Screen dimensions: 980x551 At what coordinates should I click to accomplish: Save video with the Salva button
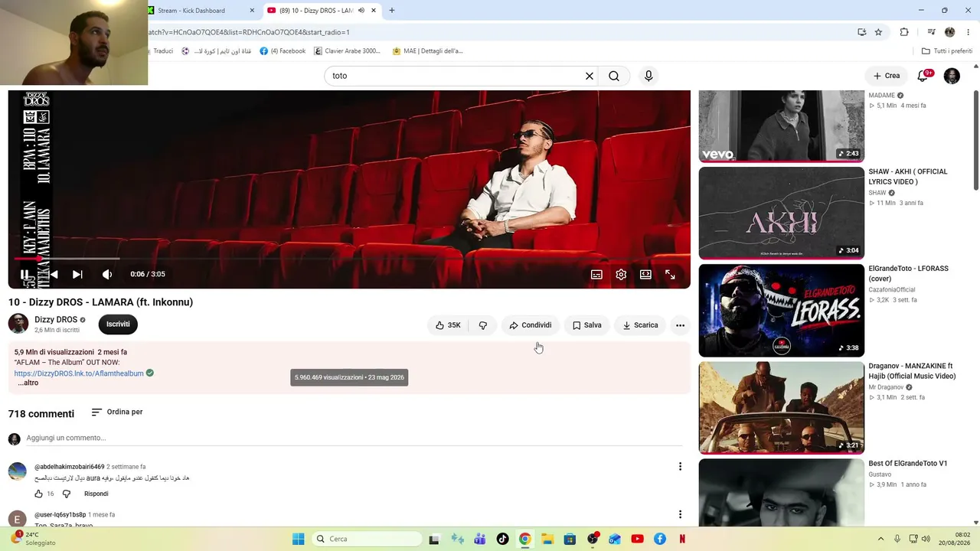586,325
